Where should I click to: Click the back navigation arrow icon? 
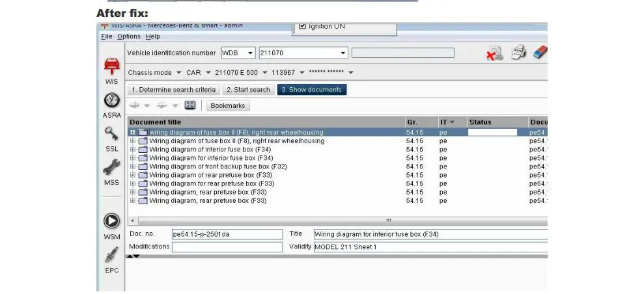coord(134,105)
